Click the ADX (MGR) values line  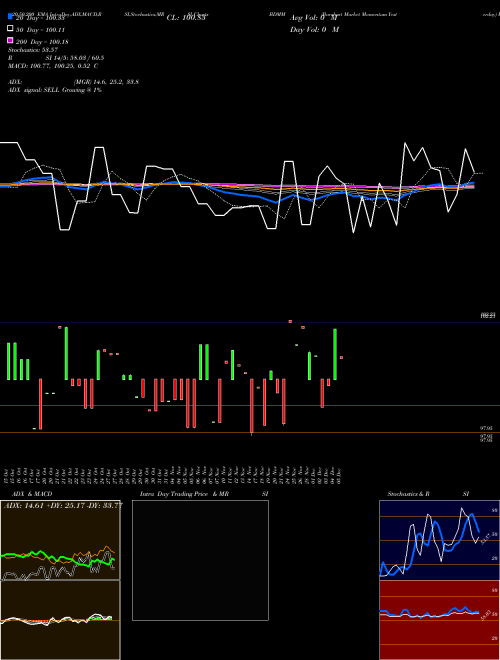pos(73,82)
